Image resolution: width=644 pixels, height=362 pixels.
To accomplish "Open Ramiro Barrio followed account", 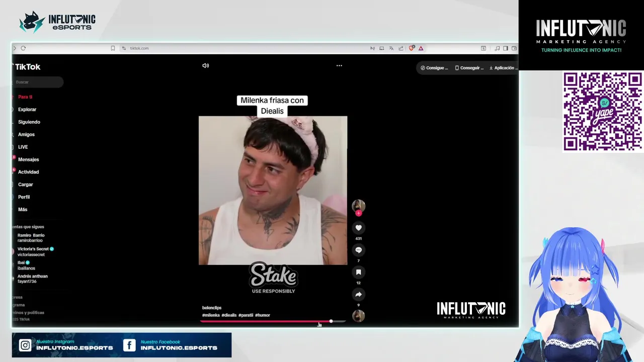I will tap(31, 238).
